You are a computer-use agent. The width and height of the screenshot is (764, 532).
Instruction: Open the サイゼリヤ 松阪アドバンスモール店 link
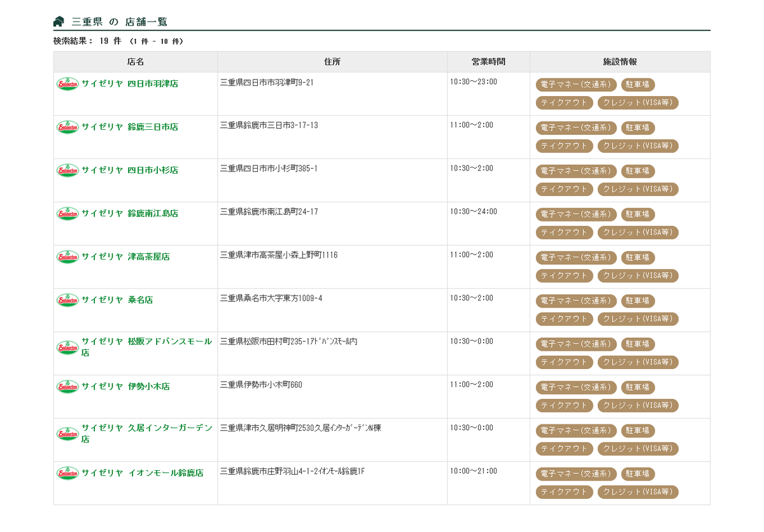[147, 347]
